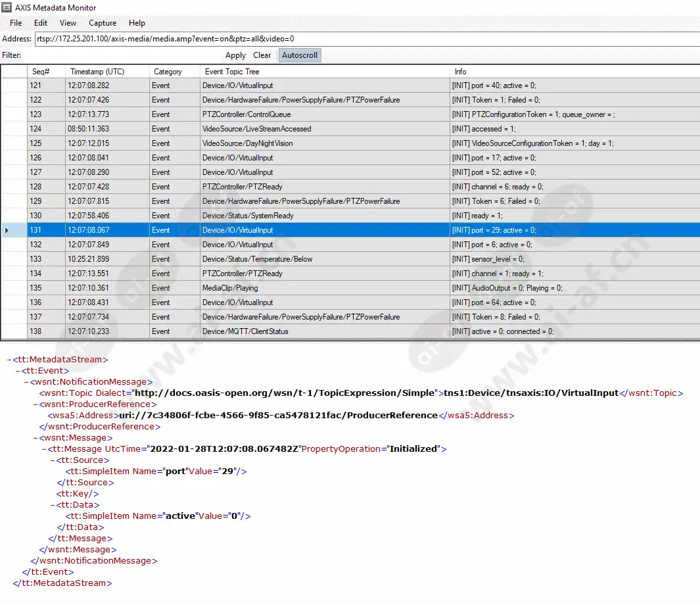Click the AXIS Metadata Monitor title bar icon
The height and width of the screenshot is (603, 700).
[7, 7]
